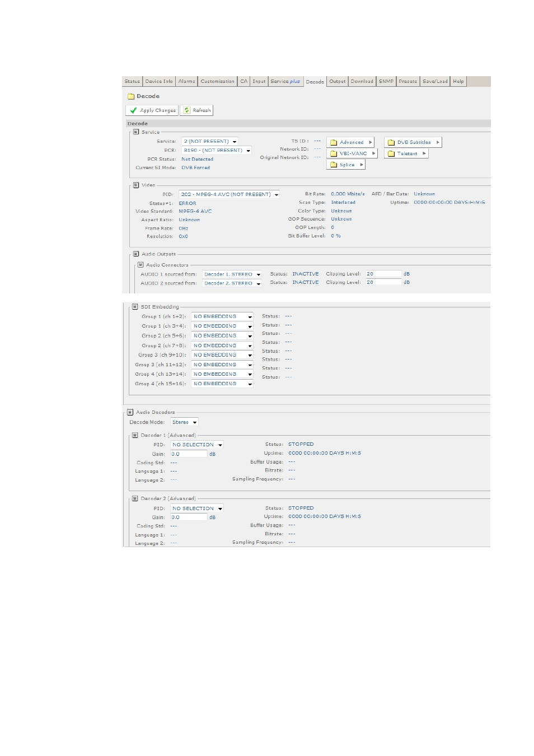Click arrow next to Teletext submenu
Image resolution: width=534 pixels, height=756 pixels.
424,153
